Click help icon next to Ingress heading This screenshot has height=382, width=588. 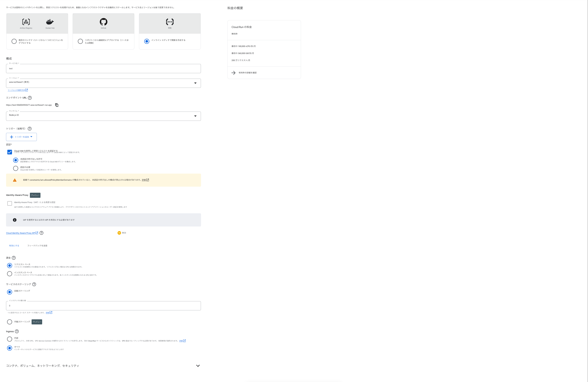click(17, 331)
